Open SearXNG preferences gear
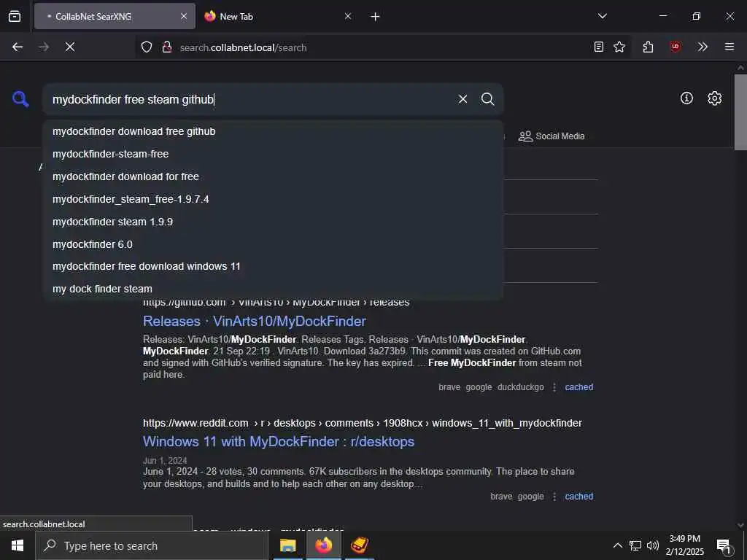Image resolution: width=747 pixels, height=560 pixels. click(x=714, y=98)
